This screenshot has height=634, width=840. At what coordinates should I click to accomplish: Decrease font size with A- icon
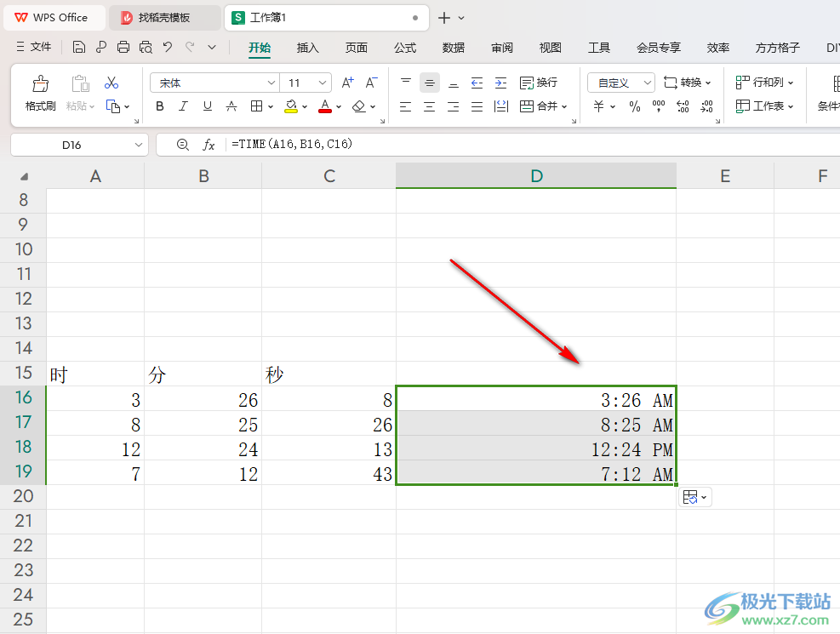point(371,83)
